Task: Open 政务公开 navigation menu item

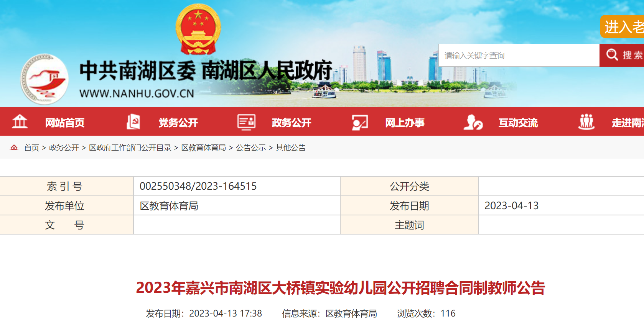Action: tap(292, 123)
